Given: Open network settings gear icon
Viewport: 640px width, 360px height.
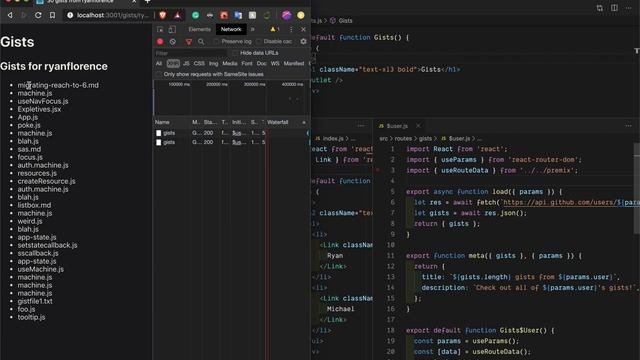Looking at the screenshot, I should (303, 42).
